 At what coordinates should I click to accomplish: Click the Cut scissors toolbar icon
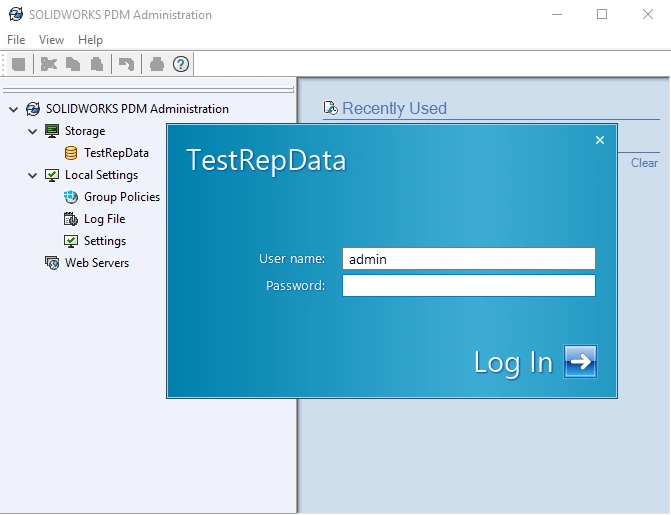49,65
